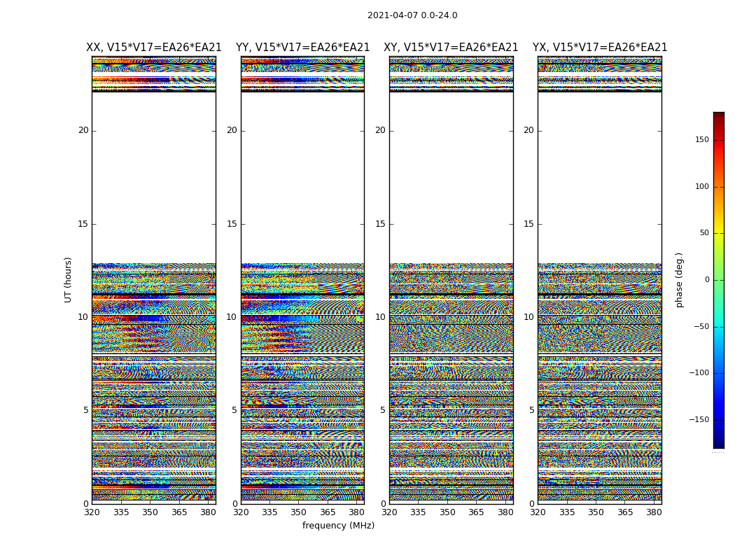
Task: Click the UT (hours) y-axis label
Action: pos(69,279)
